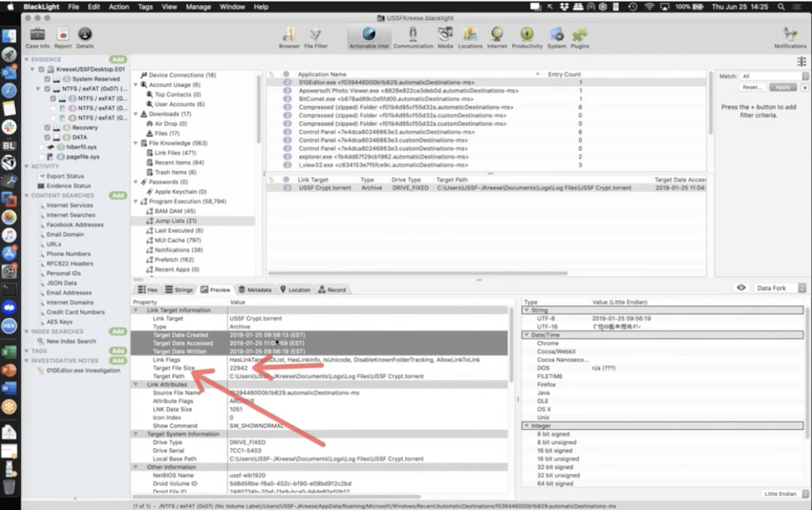Toggle the hiberfil.sys checkbox
This screenshot has height=510, width=812.
pos(41,147)
